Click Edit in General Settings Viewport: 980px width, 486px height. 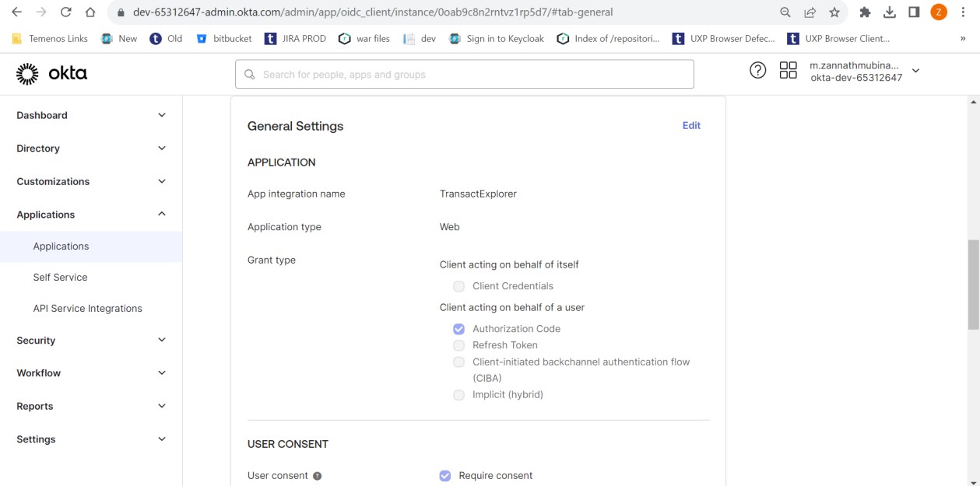(691, 126)
